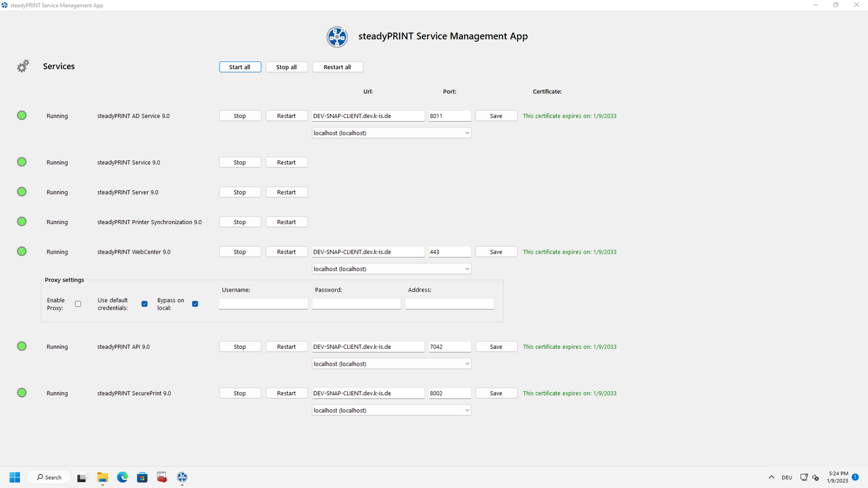Click green status light for steadyPRINT Service 9.0

tap(22, 161)
